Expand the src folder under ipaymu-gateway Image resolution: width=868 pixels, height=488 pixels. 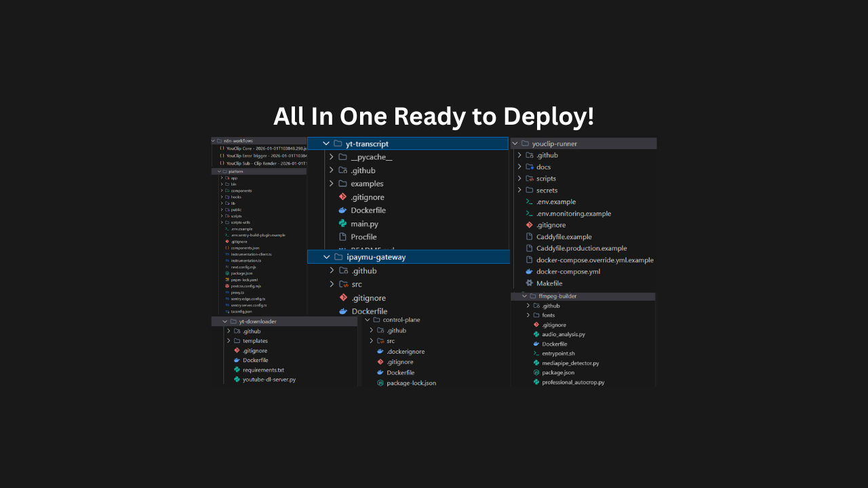point(332,284)
